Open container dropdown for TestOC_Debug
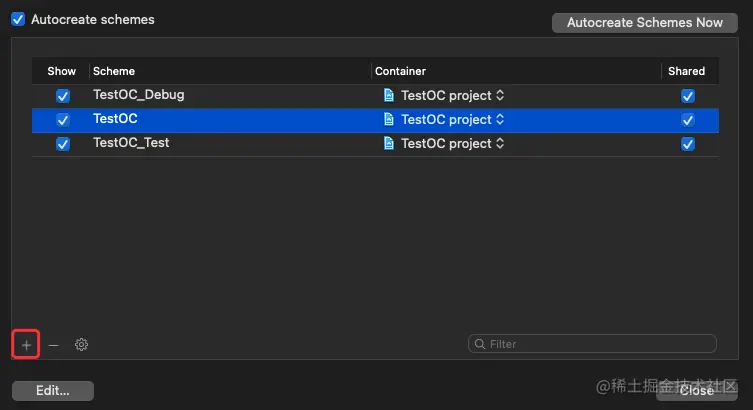This screenshot has width=753, height=410. [500, 95]
